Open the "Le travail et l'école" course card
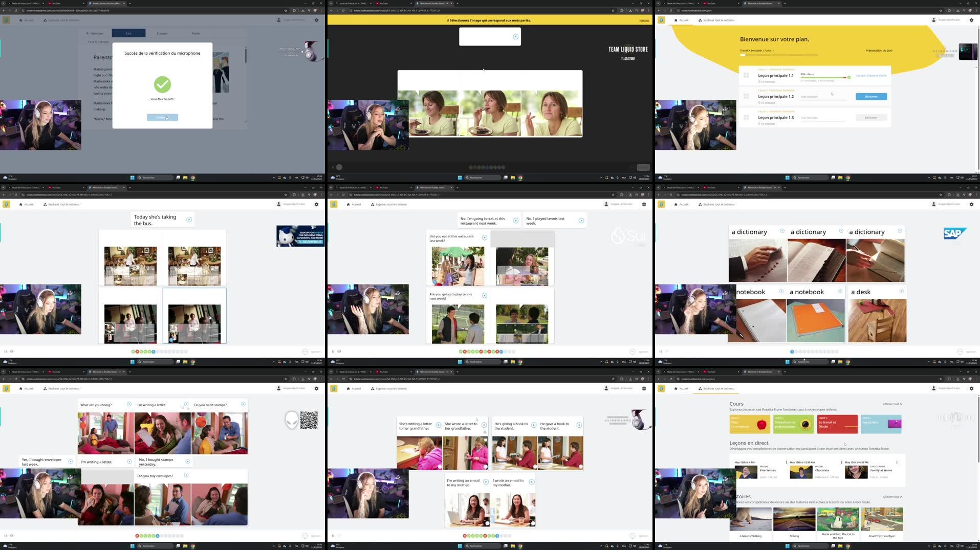 (837, 424)
